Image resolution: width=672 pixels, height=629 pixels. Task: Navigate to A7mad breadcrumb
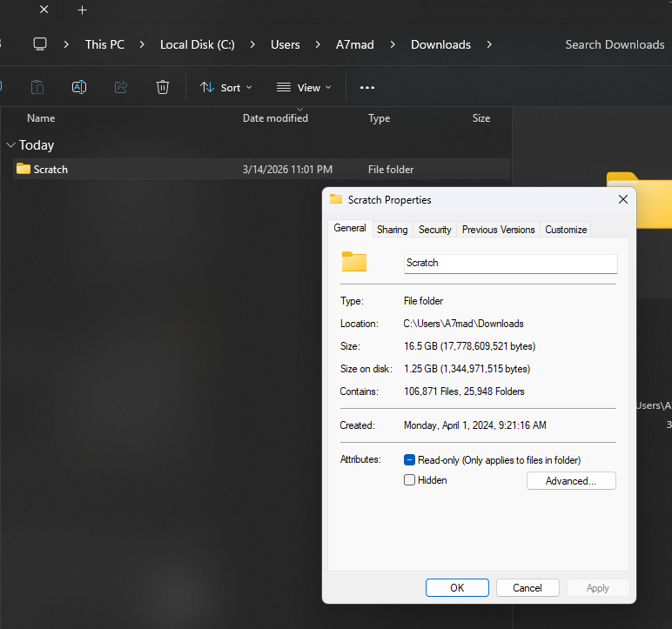pyautogui.click(x=355, y=44)
